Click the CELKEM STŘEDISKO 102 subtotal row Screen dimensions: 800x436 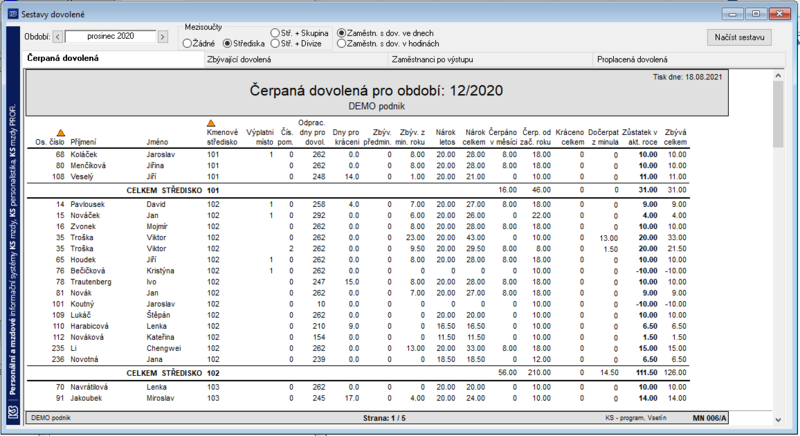pyautogui.click(x=358, y=373)
